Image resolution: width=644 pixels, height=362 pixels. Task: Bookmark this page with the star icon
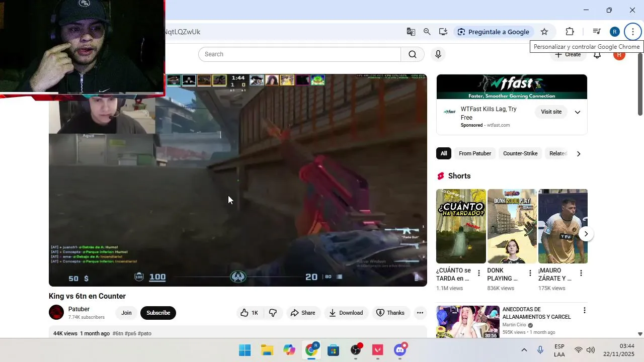click(x=544, y=32)
